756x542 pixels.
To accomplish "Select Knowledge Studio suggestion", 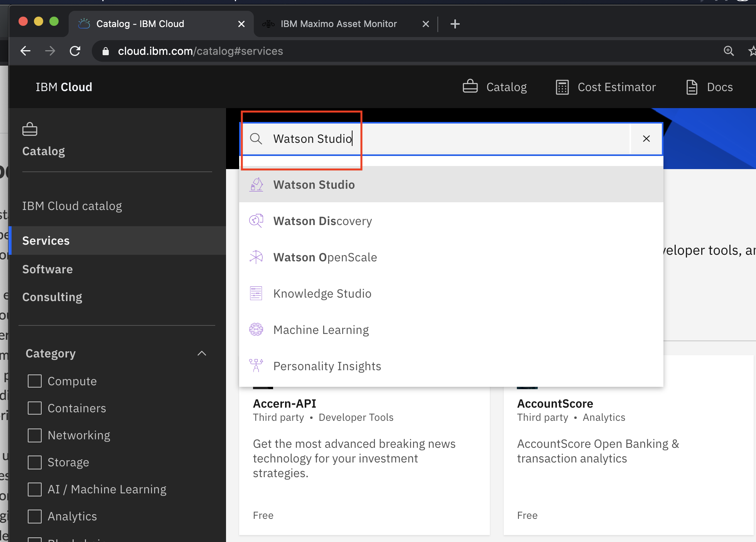I will 451,293.
